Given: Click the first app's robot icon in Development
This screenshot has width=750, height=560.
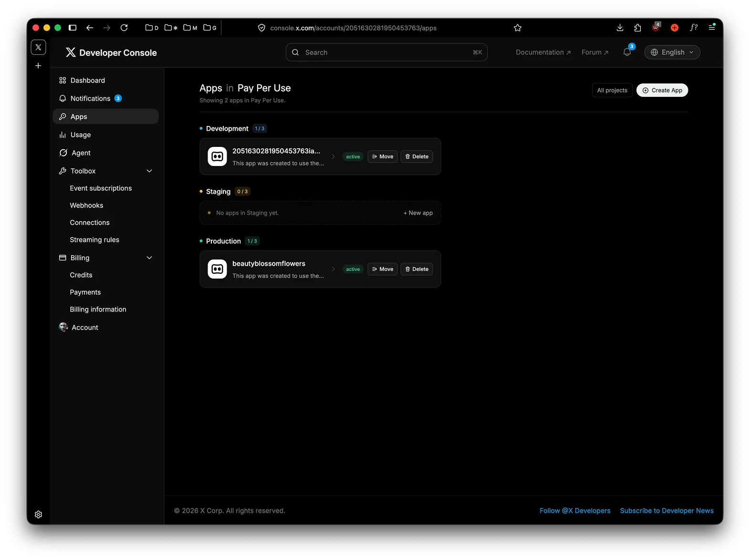Looking at the screenshot, I should pyautogui.click(x=218, y=156).
